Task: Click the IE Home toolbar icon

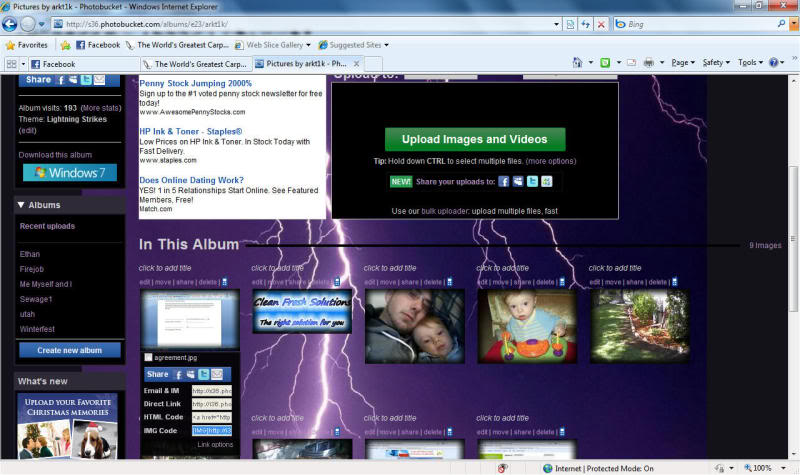Action: [578, 63]
